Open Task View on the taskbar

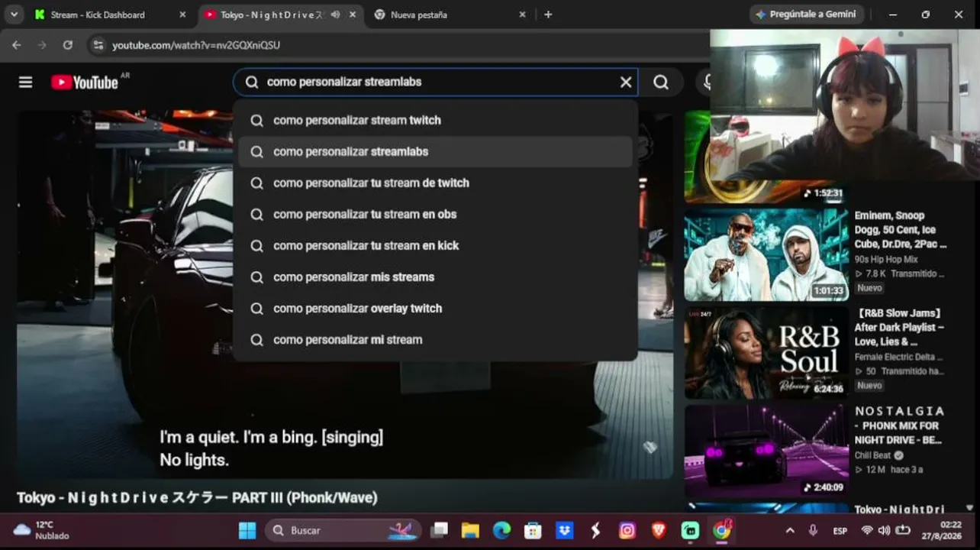point(439,530)
